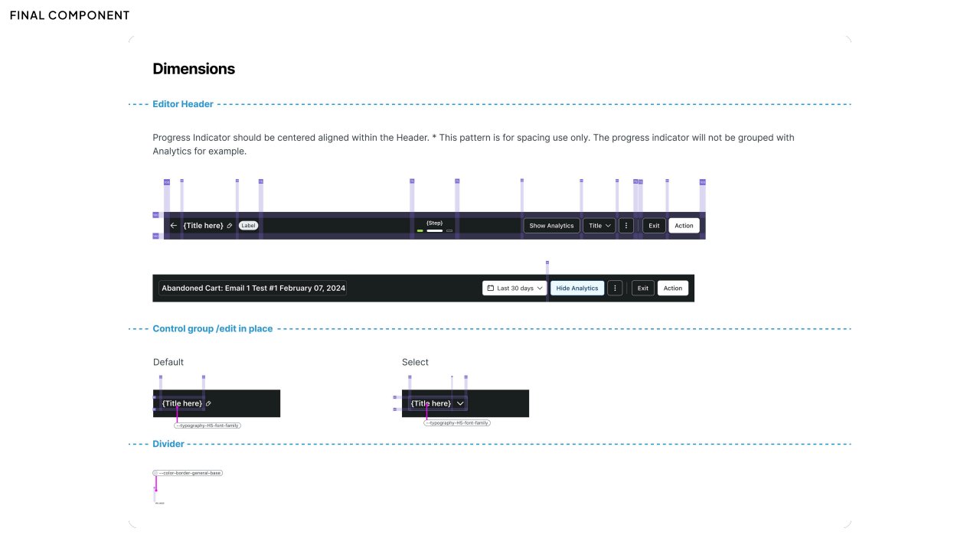Click the Default caption
This screenshot has height=551, width=980.
(168, 362)
